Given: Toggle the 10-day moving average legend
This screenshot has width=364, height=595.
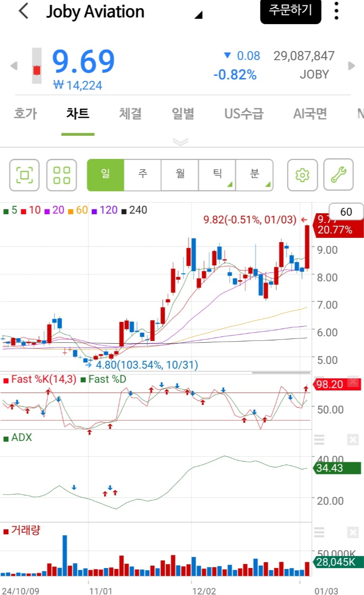Looking at the screenshot, I should pos(30,210).
